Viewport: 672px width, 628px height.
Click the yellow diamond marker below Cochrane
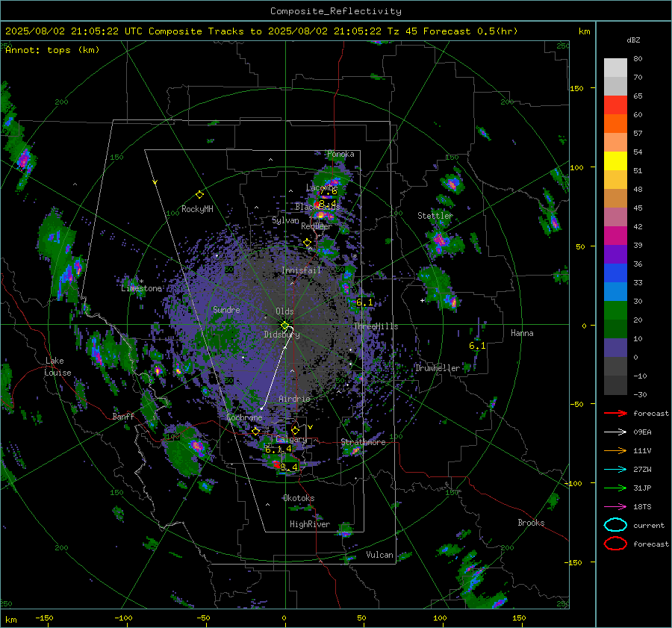coord(255,432)
